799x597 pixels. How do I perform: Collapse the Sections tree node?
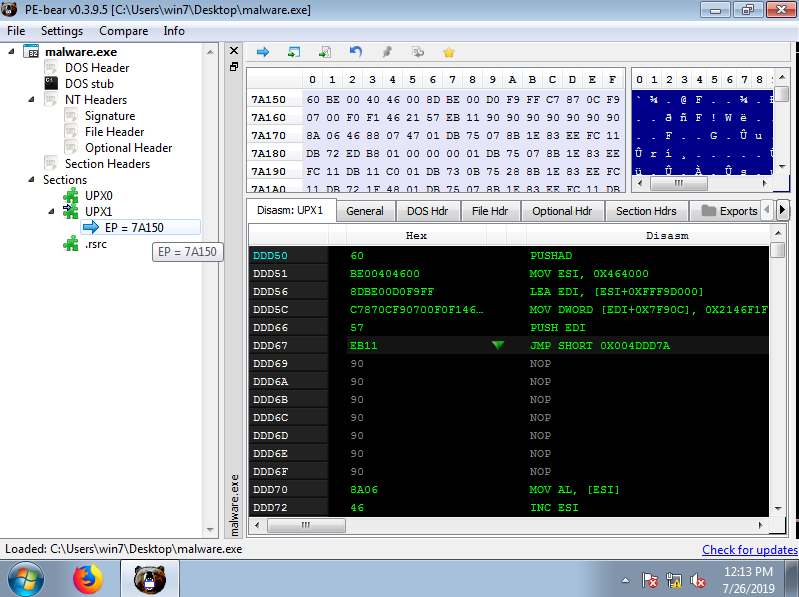pyautogui.click(x=31, y=179)
